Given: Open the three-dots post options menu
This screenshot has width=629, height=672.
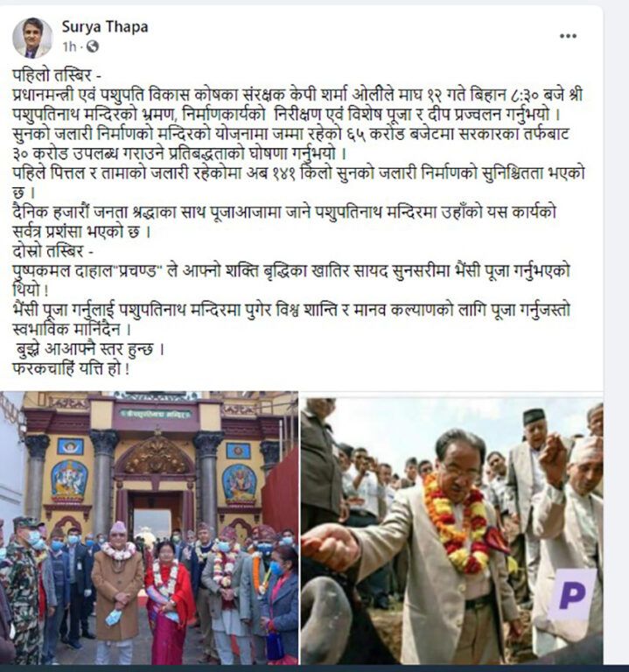Looking at the screenshot, I should click(568, 36).
